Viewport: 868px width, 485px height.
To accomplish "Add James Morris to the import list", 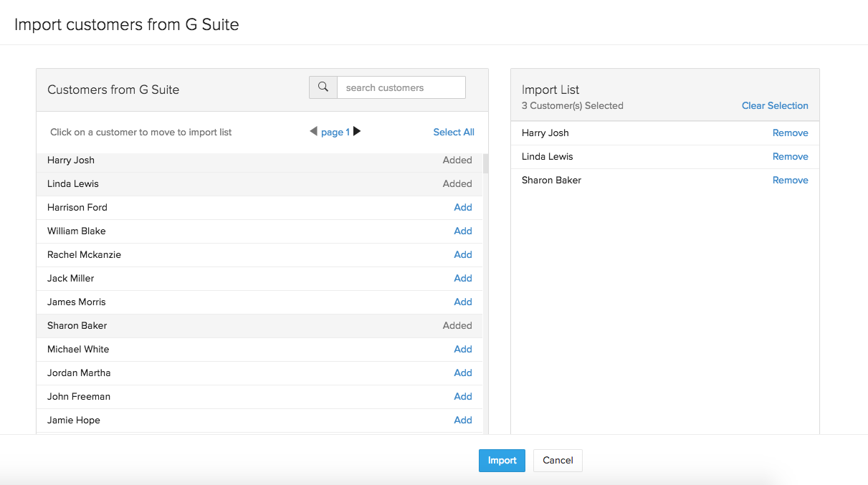I will (463, 302).
